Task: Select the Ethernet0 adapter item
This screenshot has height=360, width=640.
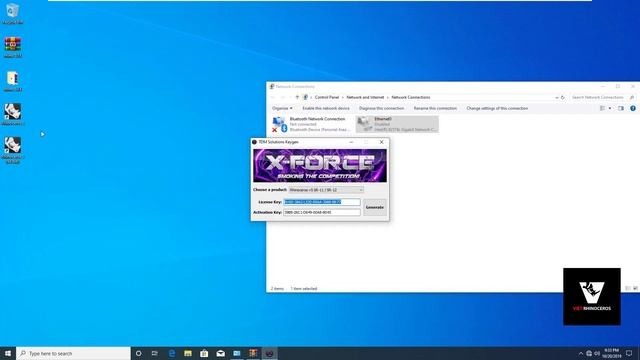Action: pyautogui.click(x=397, y=124)
